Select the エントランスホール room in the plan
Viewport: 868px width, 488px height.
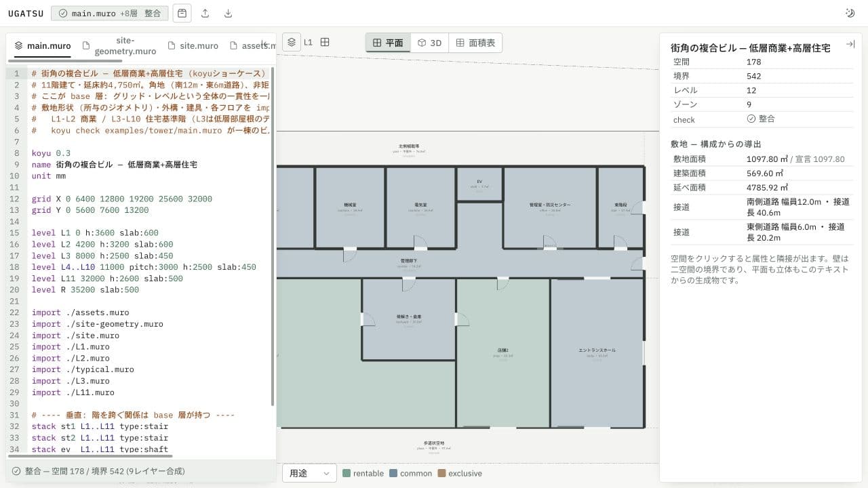(597, 352)
